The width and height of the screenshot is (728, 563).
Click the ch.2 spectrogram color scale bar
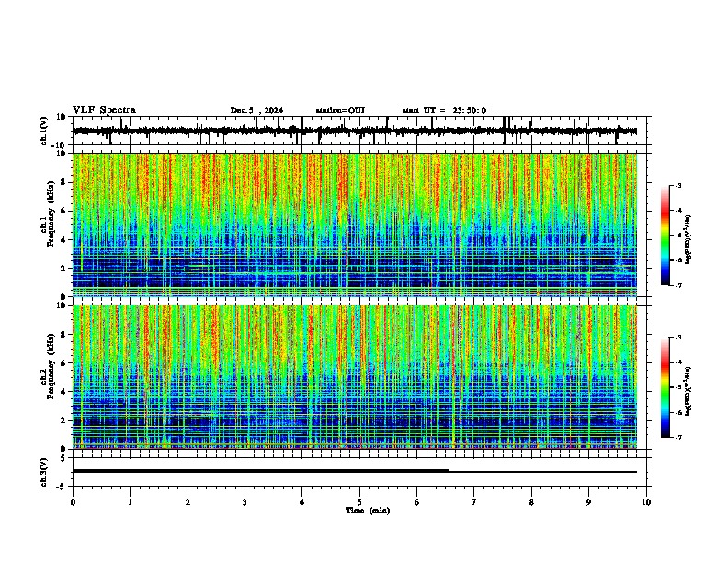tap(665, 387)
